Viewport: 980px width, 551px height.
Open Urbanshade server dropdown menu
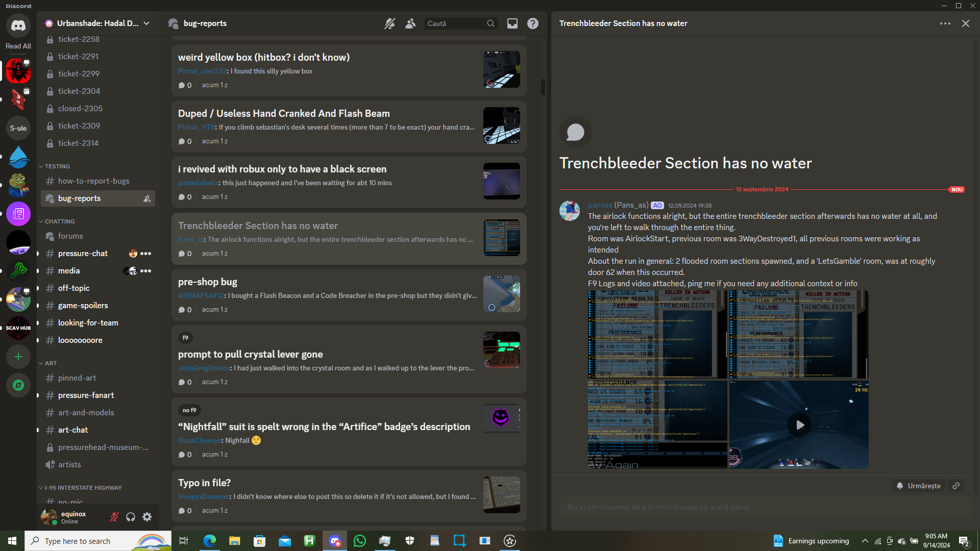point(146,23)
